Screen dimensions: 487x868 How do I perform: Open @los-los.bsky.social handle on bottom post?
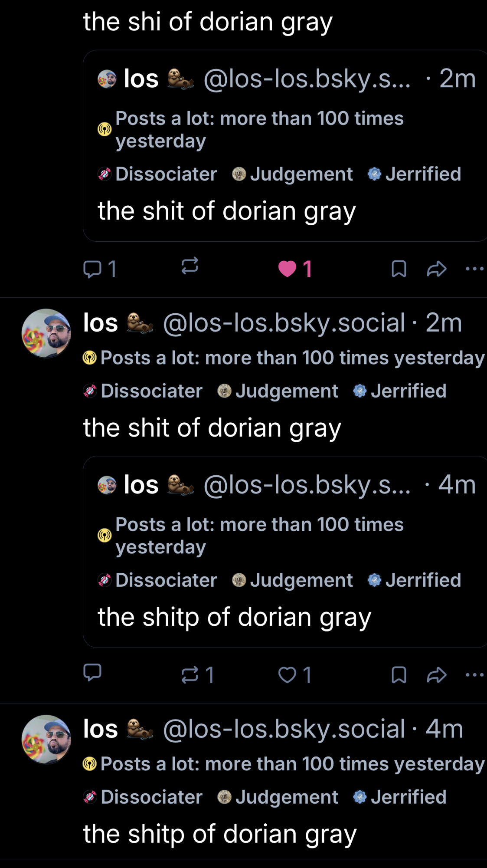pyautogui.click(x=284, y=729)
